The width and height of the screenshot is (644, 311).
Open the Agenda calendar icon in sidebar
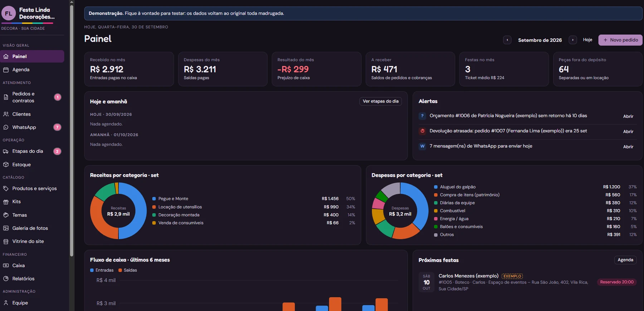tap(6, 70)
